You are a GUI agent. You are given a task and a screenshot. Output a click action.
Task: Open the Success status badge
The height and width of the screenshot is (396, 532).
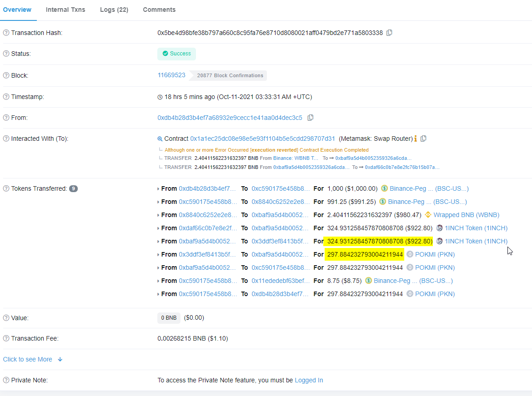pos(176,53)
